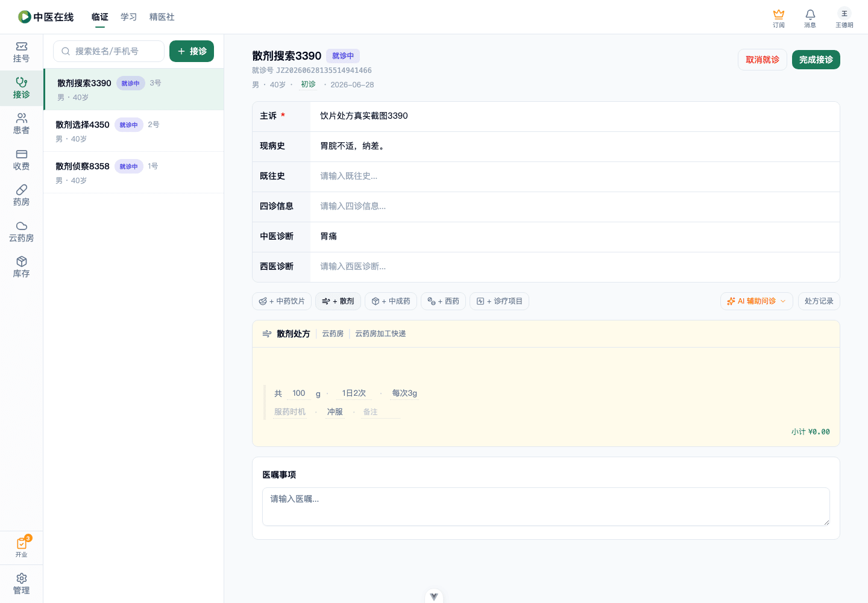The image size is (868, 603).
Task: Click the 西医诊断 input field
Action: (574, 266)
